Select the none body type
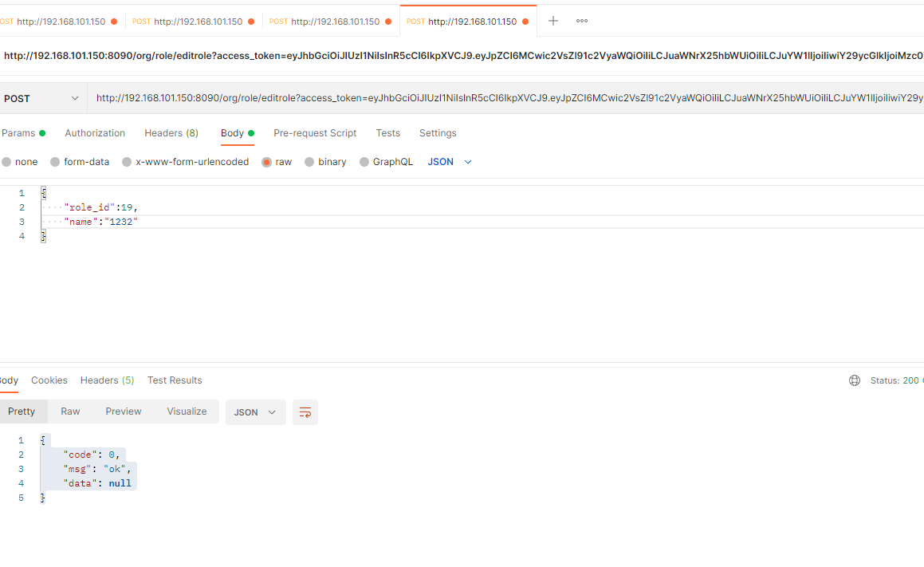This screenshot has height=567, width=924. point(20,162)
